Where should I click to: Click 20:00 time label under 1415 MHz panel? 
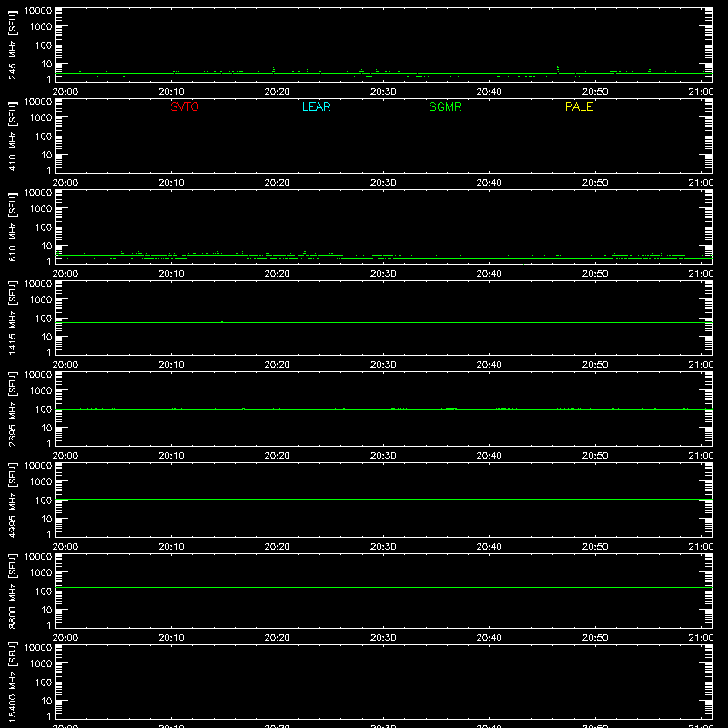coord(65,365)
